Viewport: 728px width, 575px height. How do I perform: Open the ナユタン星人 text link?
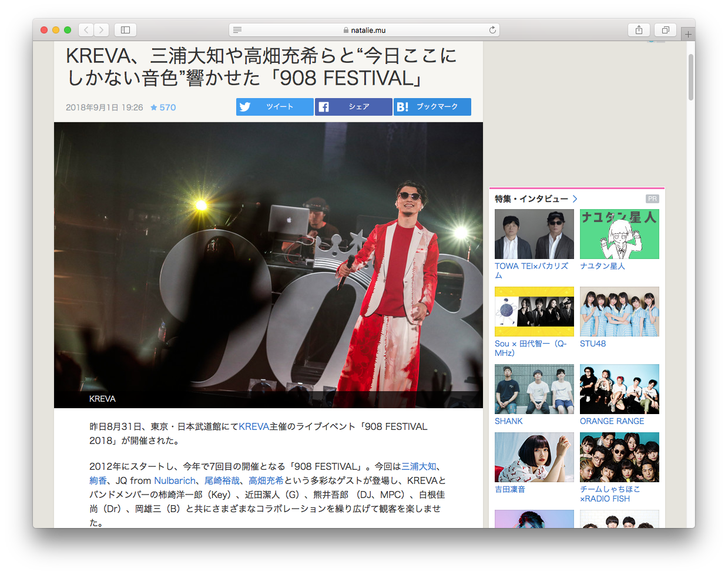pos(602,266)
